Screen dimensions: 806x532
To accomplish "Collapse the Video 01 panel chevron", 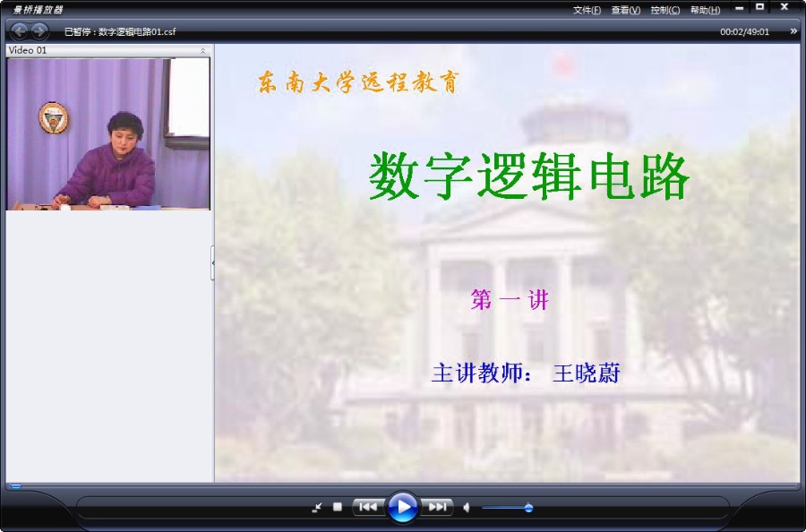I will [203, 50].
